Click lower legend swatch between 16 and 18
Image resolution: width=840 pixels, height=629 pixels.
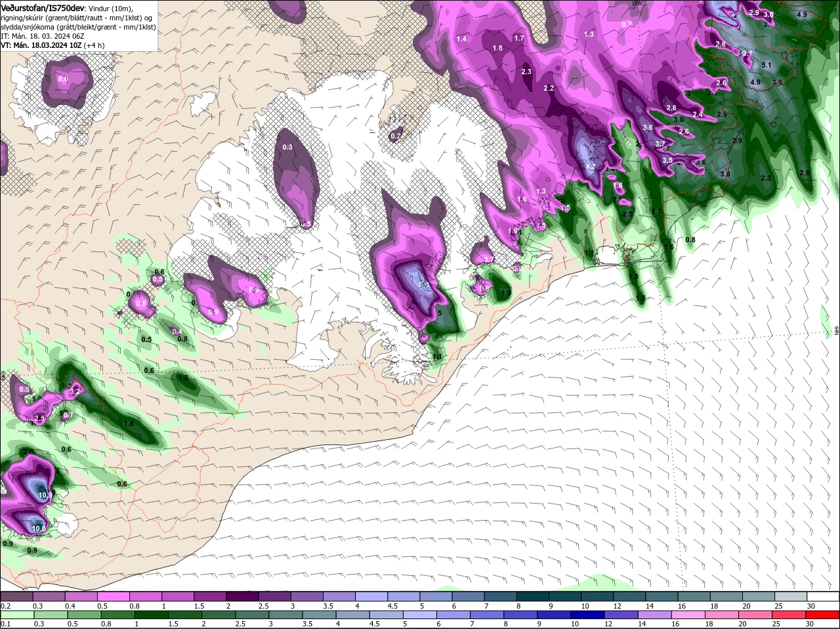688,615
